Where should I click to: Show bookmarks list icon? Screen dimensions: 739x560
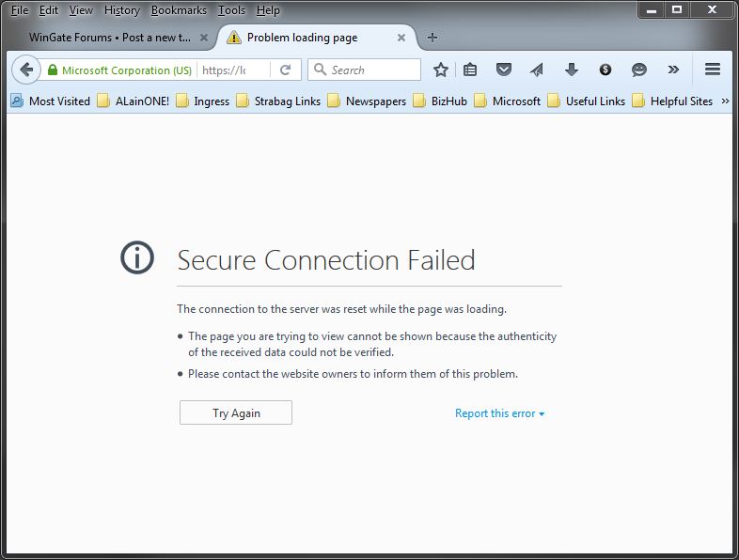click(x=470, y=70)
